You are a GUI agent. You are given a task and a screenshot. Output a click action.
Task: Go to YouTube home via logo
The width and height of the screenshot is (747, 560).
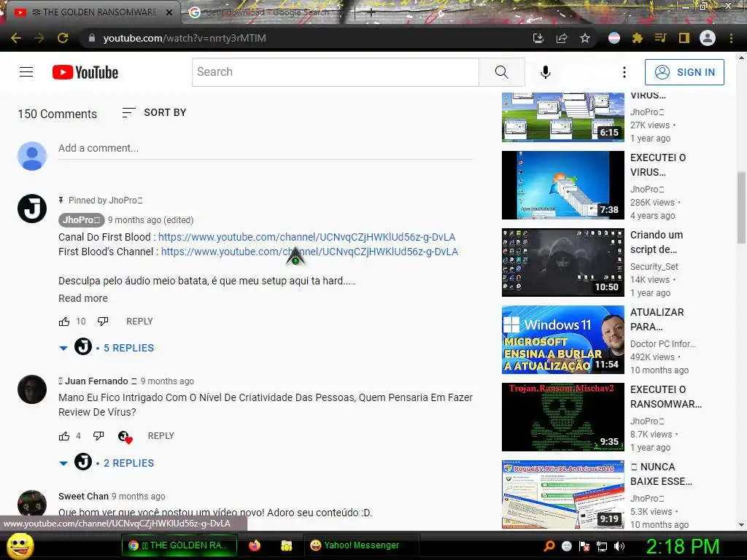pos(85,72)
